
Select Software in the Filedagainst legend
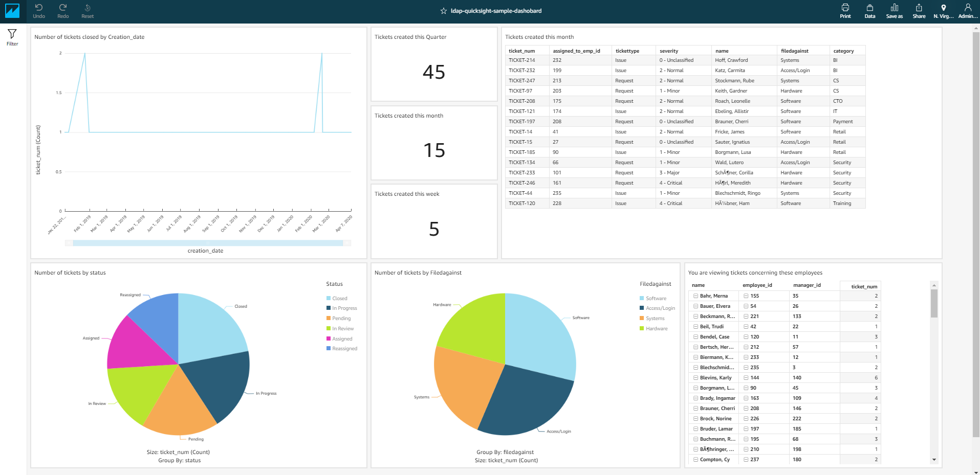[x=653, y=299]
